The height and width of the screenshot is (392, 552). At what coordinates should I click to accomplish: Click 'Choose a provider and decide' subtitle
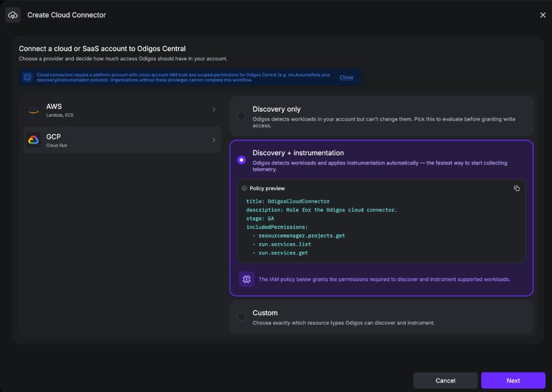coord(123,59)
